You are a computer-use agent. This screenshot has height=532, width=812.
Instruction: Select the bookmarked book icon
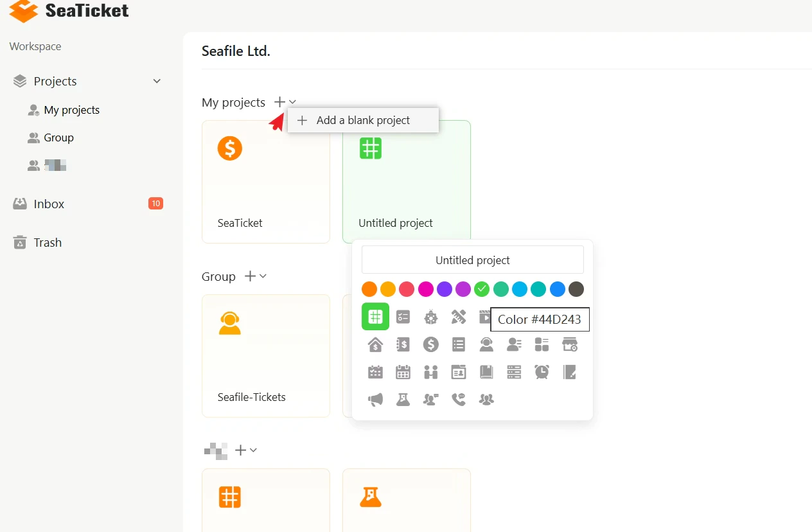pyautogui.click(x=486, y=371)
